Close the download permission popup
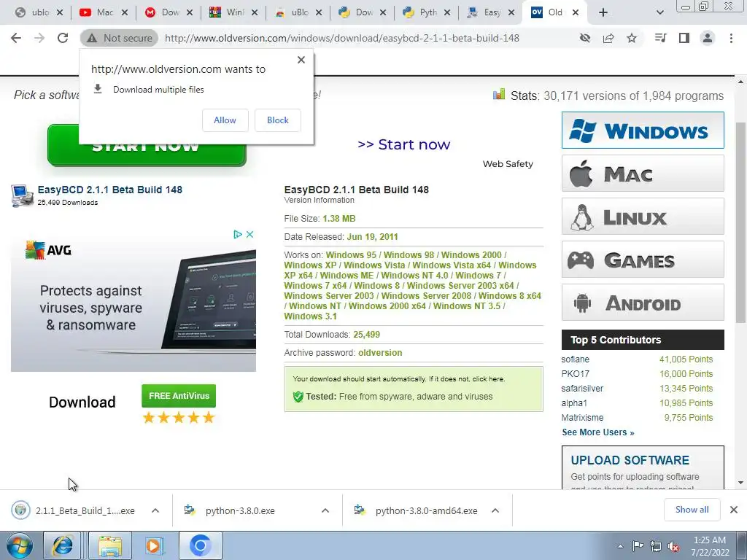The height and width of the screenshot is (560, 747). (301, 60)
